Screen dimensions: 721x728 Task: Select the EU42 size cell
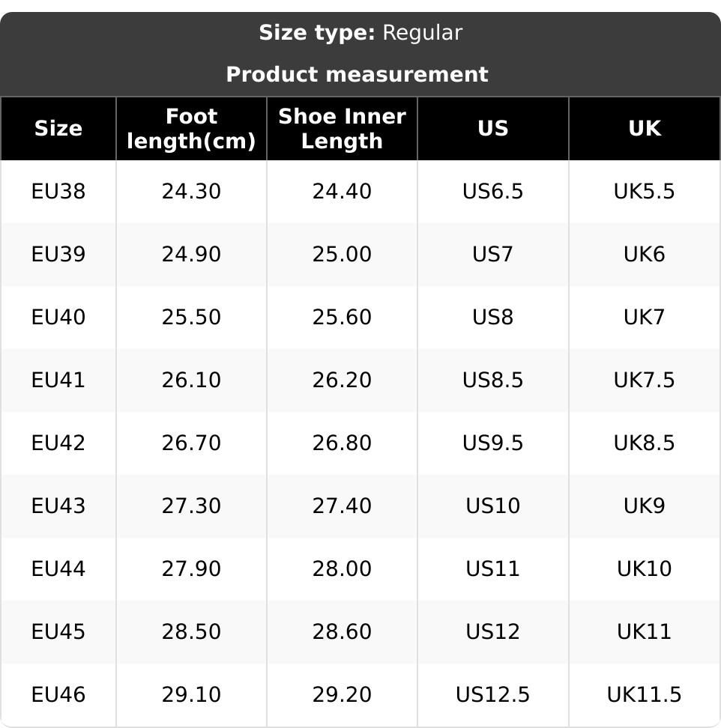pos(58,443)
